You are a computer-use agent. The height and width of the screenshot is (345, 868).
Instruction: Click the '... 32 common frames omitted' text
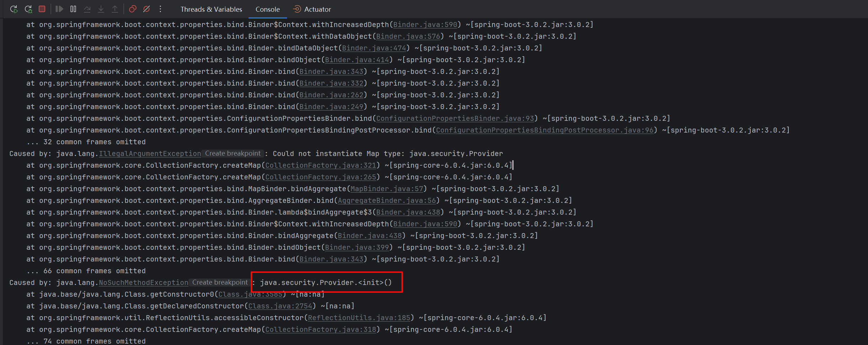pyautogui.click(x=86, y=142)
